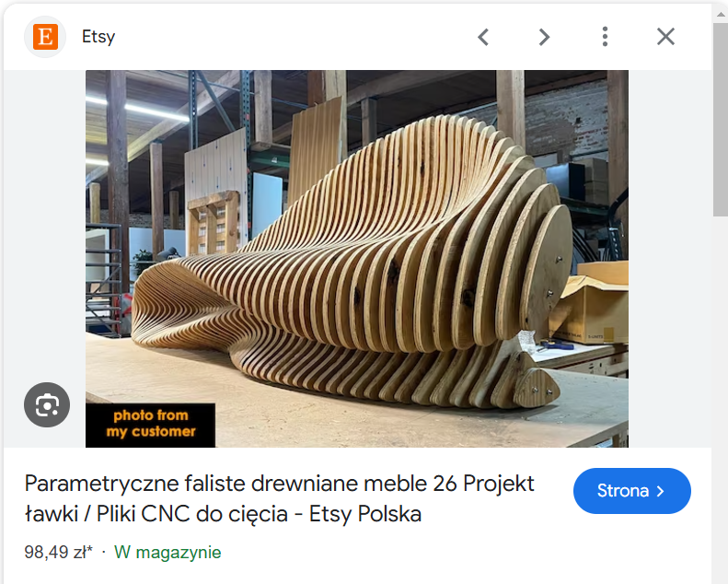This screenshot has width=728, height=584.
Task: Click the Etsy Polska part of title
Action: tap(365, 514)
